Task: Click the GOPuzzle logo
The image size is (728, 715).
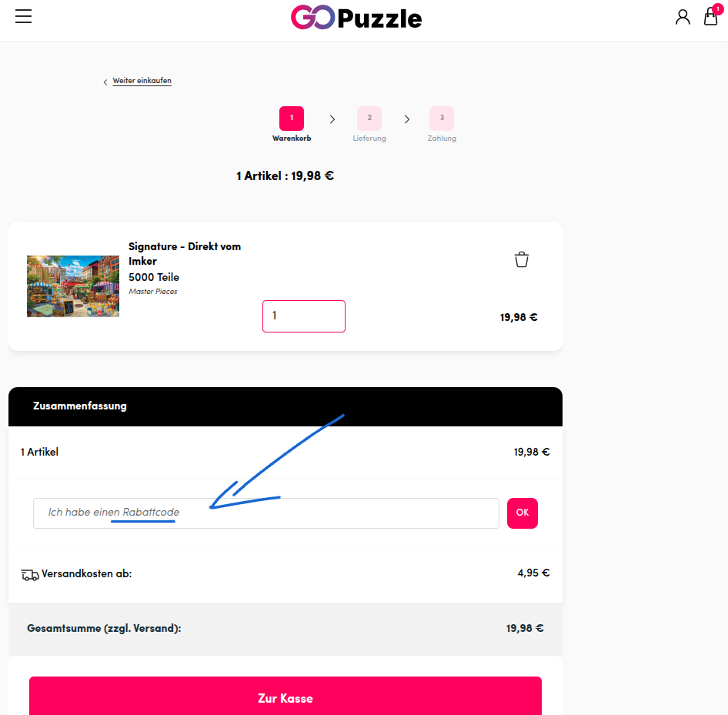Action: [x=356, y=17]
